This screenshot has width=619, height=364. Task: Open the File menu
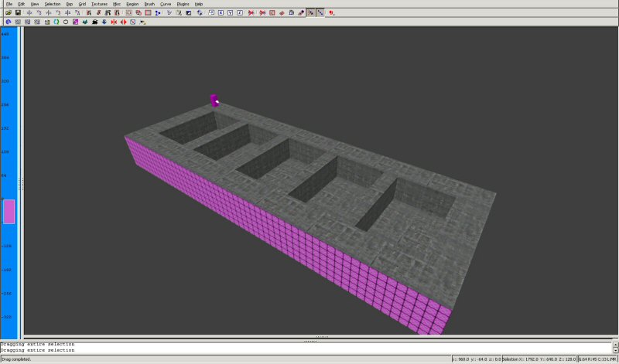(x=9, y=4)
